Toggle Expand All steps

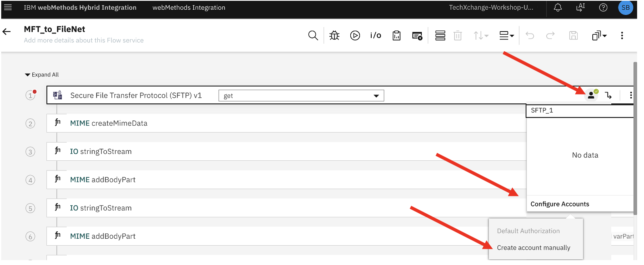(42, 75)
